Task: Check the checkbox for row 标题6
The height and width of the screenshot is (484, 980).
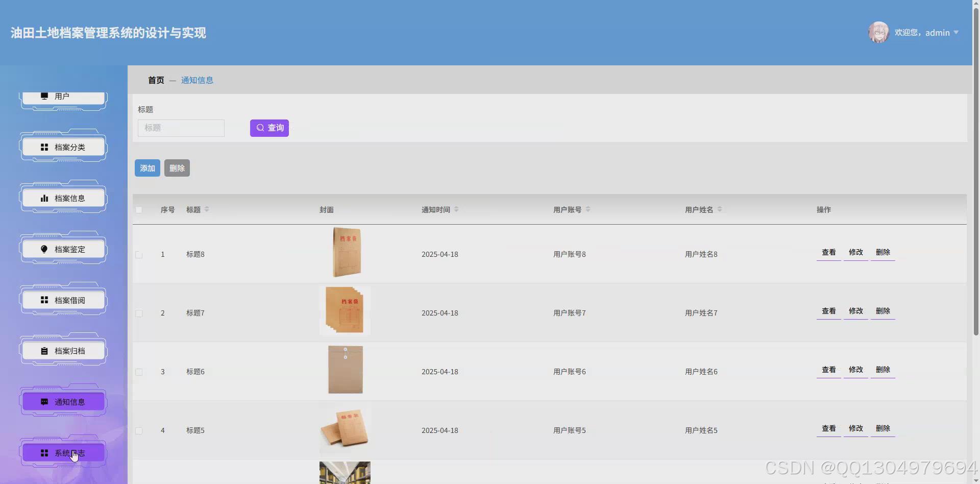Action: (x=139, y=372)
